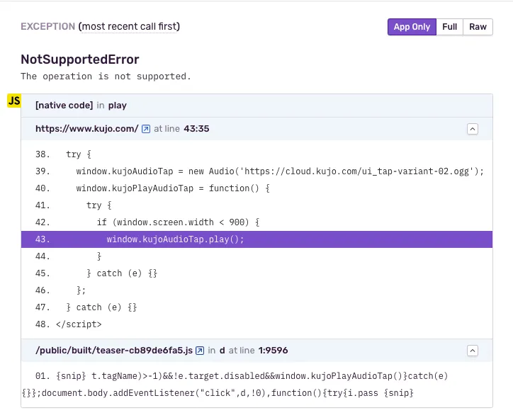The image size is (513, 420).
Task: Switch stack trace to Raw view
Action: click(x=478, y=27)
